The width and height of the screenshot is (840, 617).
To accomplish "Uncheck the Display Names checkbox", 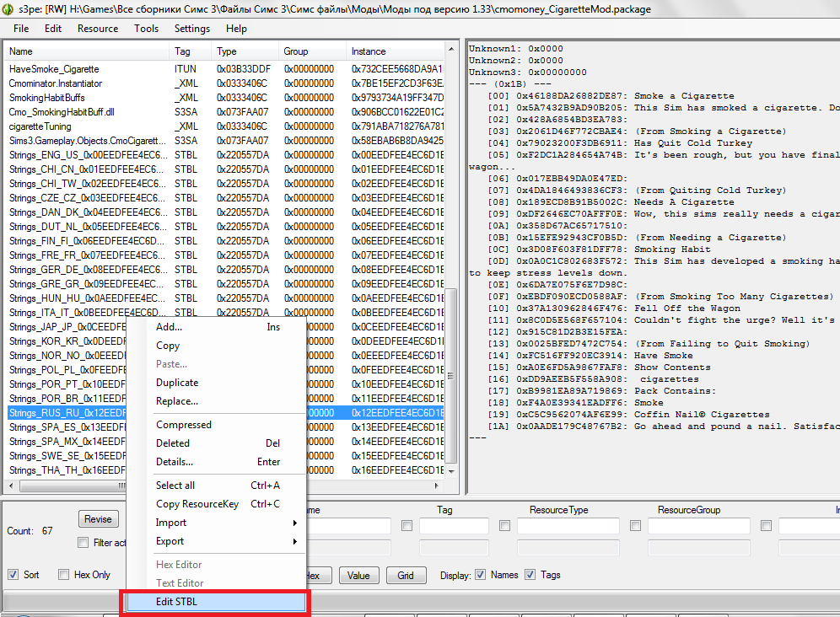I will coord(480,575).
